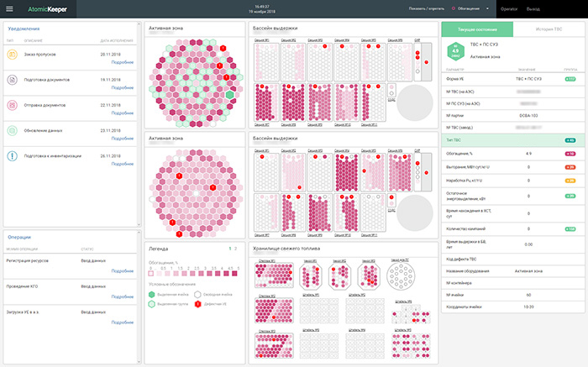This screenshot has height=367, width=588.
Task: Expand the group badge in Форма УЕ row
Action: point(570,79)
